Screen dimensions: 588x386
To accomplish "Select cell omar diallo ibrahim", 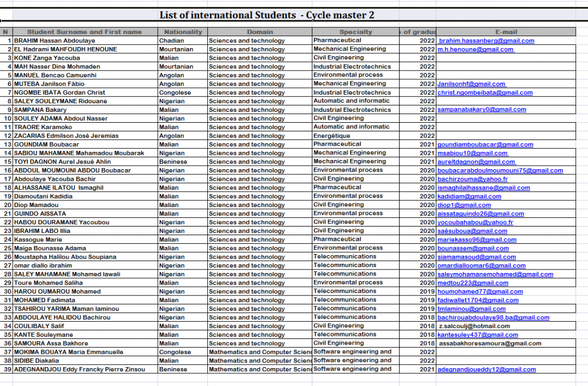I will 85,266.
